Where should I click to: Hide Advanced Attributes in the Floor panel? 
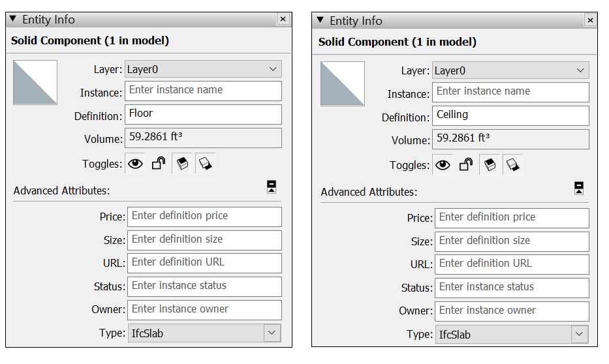[272, 187]
